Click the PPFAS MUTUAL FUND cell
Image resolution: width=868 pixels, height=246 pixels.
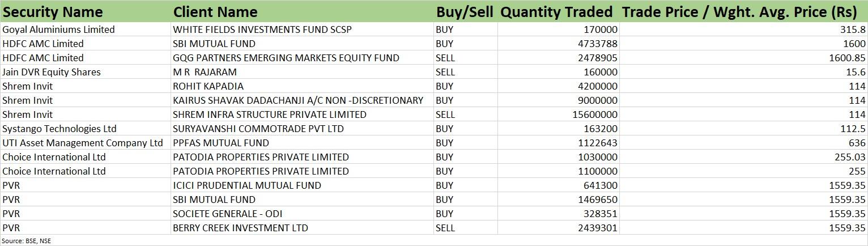tap(302, 143)
